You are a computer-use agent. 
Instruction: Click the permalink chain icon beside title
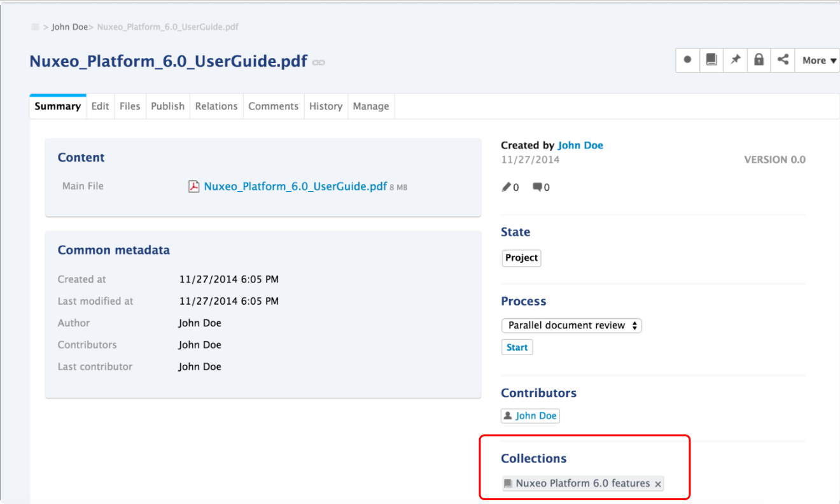click(319, 62)
